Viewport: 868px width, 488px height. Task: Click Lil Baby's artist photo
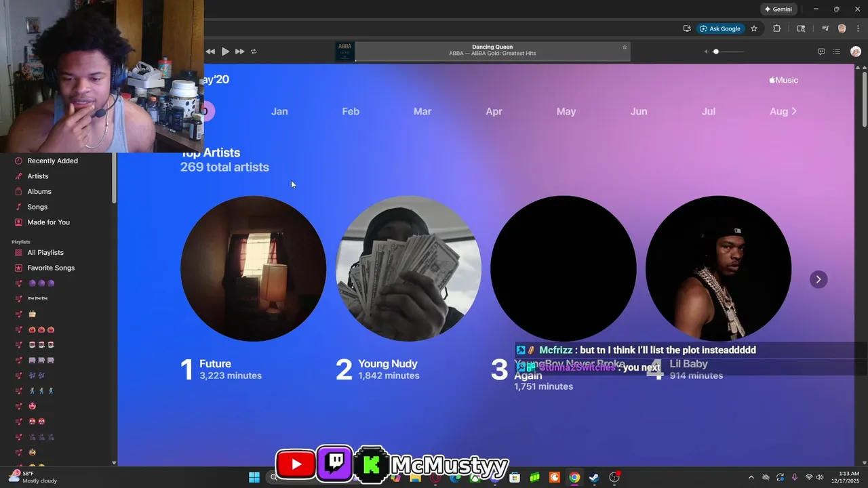pyautogui.click(x=718, y=268)
